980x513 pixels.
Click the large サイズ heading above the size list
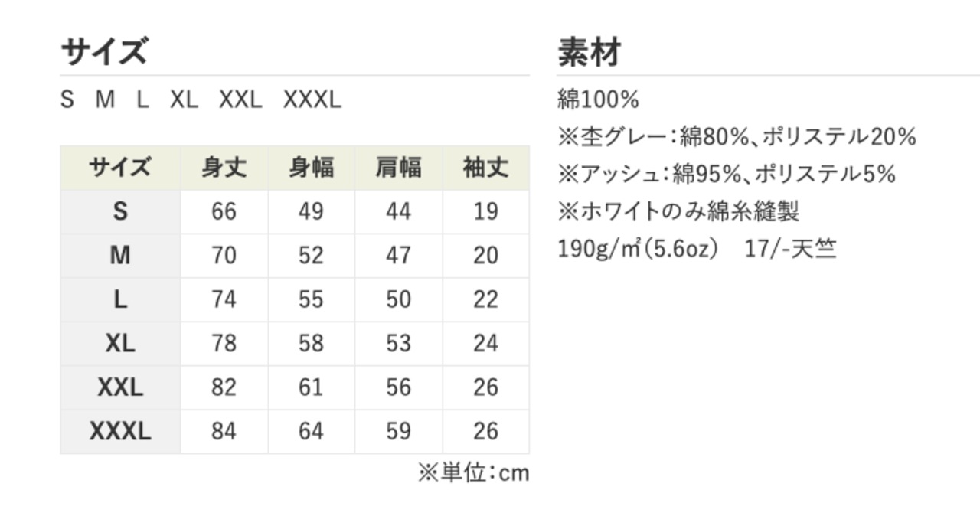[103, 52]
